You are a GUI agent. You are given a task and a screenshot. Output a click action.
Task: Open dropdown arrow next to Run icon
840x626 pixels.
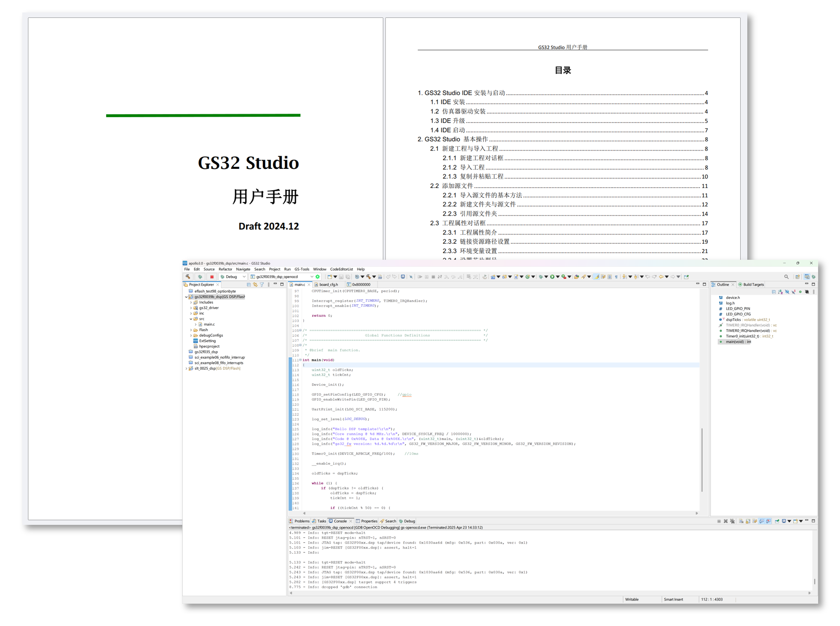[x=558, y=277]
